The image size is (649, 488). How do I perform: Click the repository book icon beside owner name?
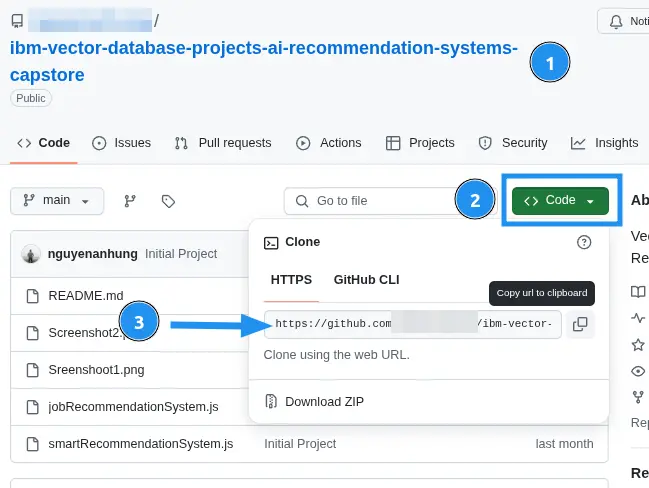tap(17, 21)
